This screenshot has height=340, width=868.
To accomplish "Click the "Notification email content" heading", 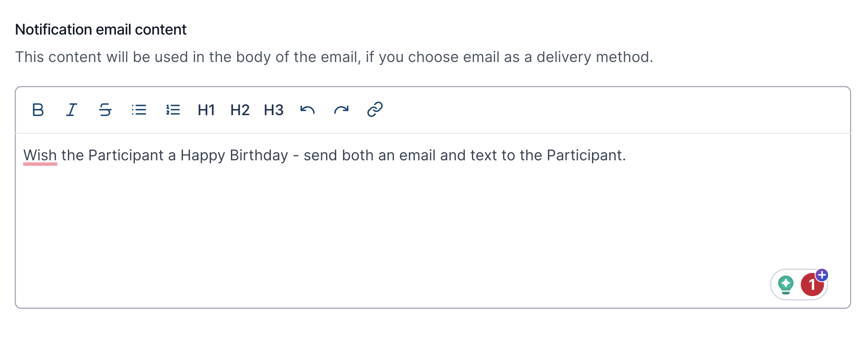I will coord(101,30).
